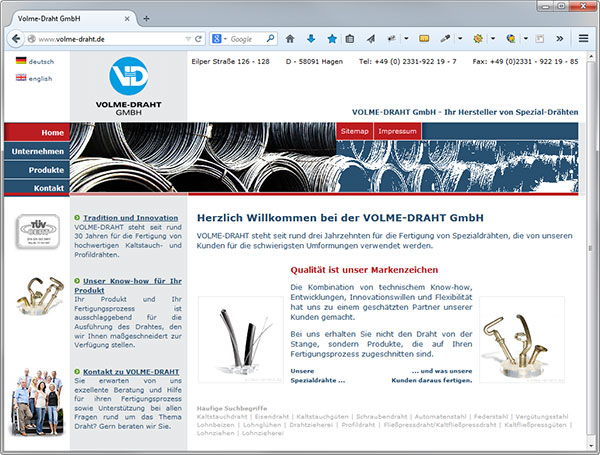Click the greyed window toolbar icon
600x455 pixels.
pyautogui.click(x=540, y=38)
